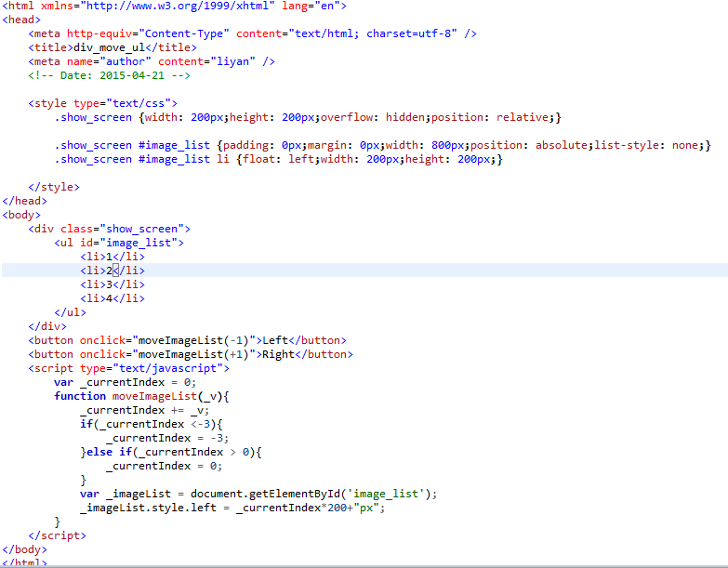Click "}else if(_currentIndex > 0){" line
The height and width of the screenshot is (568, 728).
click(171, 452)
